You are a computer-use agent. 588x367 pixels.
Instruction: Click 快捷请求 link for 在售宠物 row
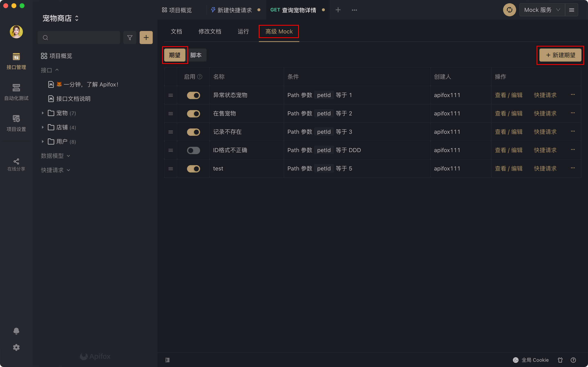(545, 114)
